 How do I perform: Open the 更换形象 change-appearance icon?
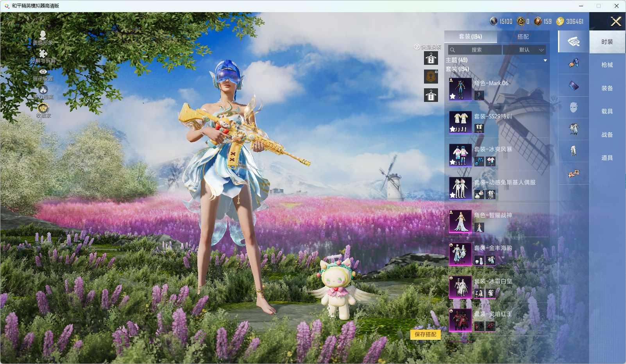(x=43, y=35)
